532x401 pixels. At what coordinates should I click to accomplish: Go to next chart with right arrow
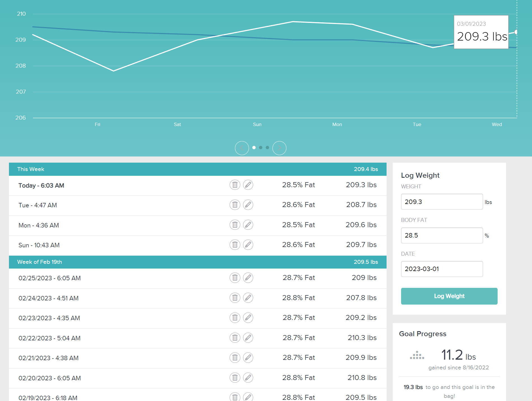click(279, 148)
